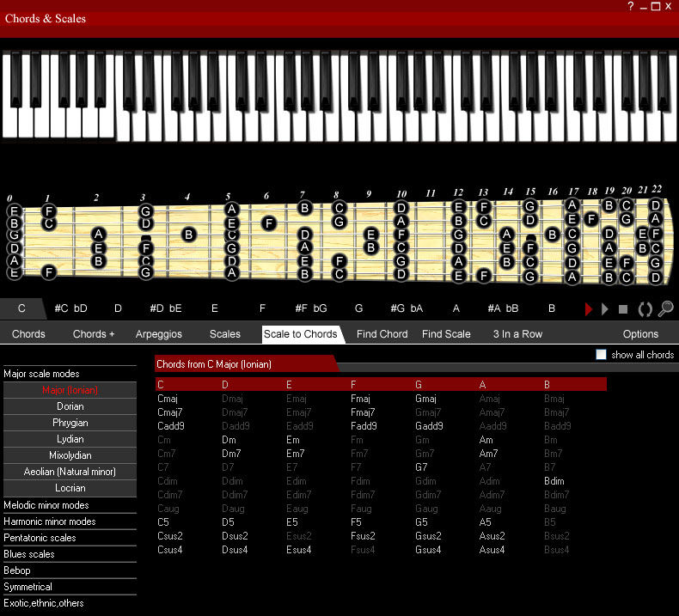
Task: Click the B note marker at fret 4
Action: (188, 235)
